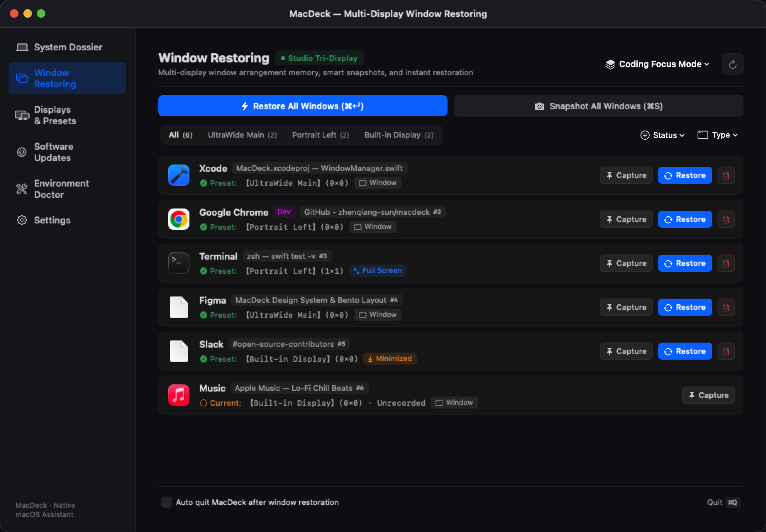This screenshot has height=532, width=766.
Task: Open Environment Doctor in sidebar
Action: click(x=67, y=189)
